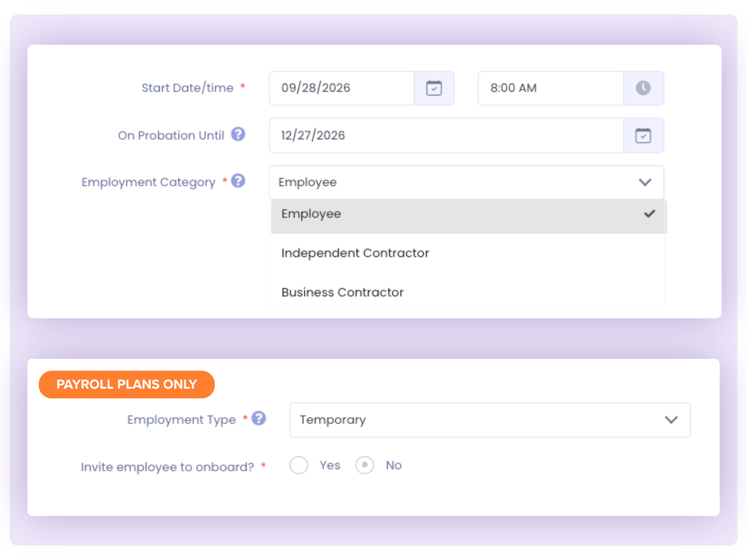
Task: Open the On Probation Until calendar icon
Action: [643, 136]
